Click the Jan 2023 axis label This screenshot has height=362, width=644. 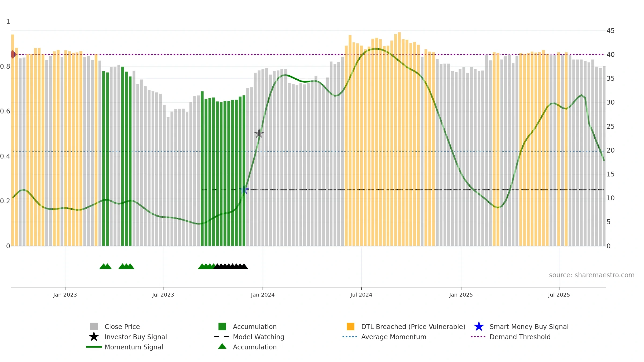pos(65,295)
